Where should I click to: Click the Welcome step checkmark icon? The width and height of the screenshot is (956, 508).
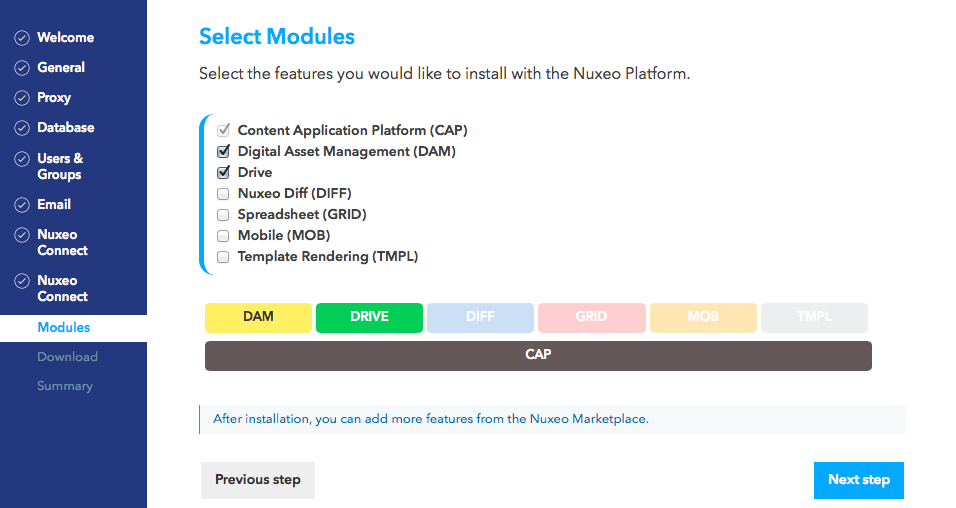point(22,38)
